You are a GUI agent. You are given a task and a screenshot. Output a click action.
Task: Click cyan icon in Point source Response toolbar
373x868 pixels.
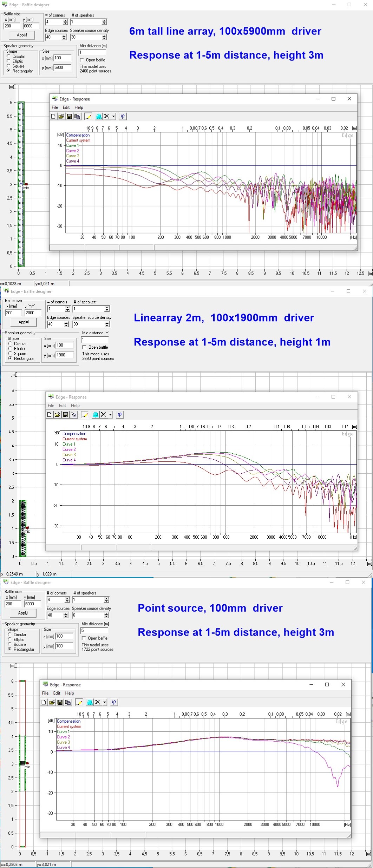[90, 702]
